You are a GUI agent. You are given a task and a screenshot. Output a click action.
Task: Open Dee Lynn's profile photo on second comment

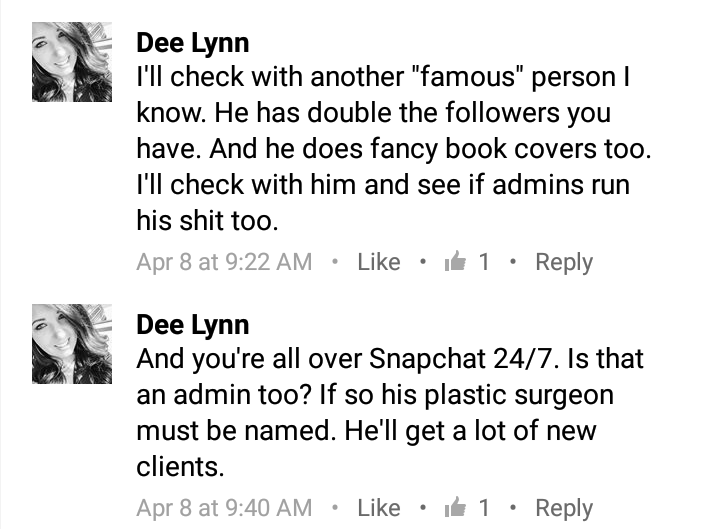click(72, 344)
